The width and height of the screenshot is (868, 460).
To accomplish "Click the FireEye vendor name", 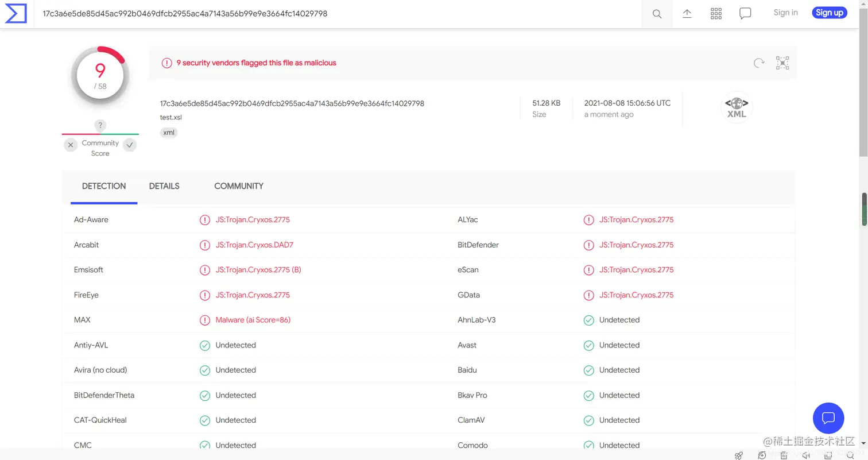I will pos(86,295).
